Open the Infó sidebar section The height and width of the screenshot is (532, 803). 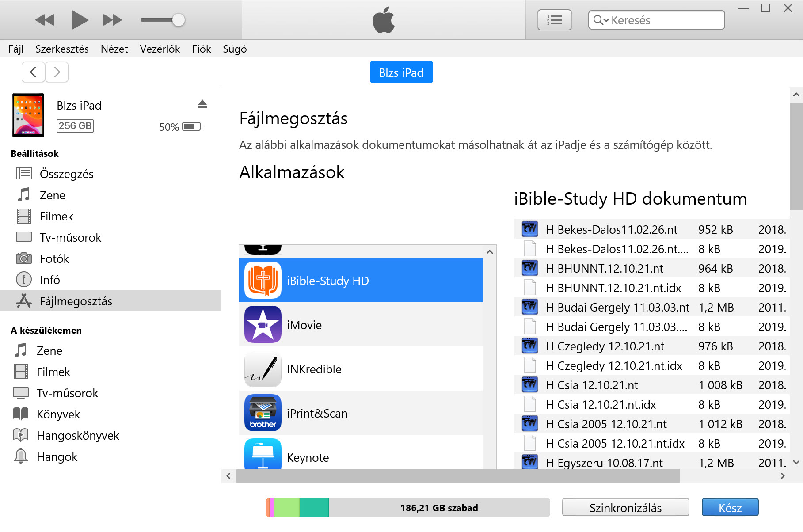pyautogui.click(x=110, y=280)
